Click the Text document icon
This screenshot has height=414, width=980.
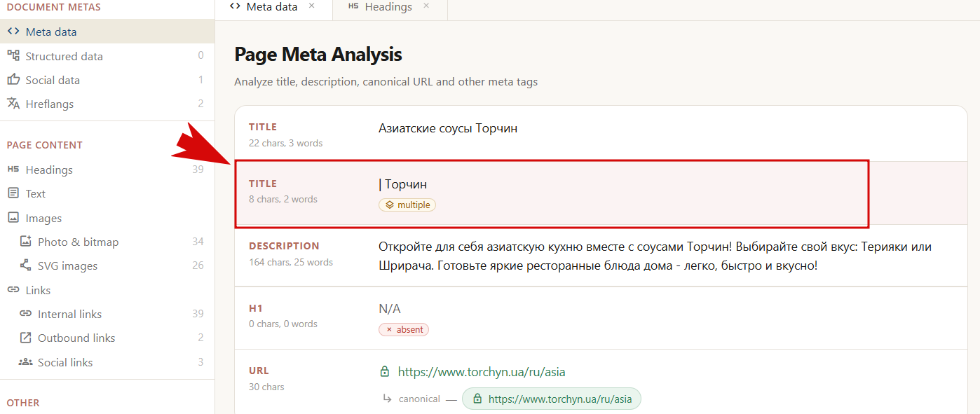pos(13,193)
